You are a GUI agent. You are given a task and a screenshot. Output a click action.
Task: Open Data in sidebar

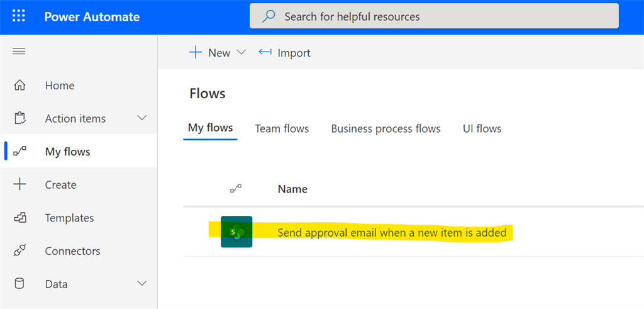coord(56,284)
